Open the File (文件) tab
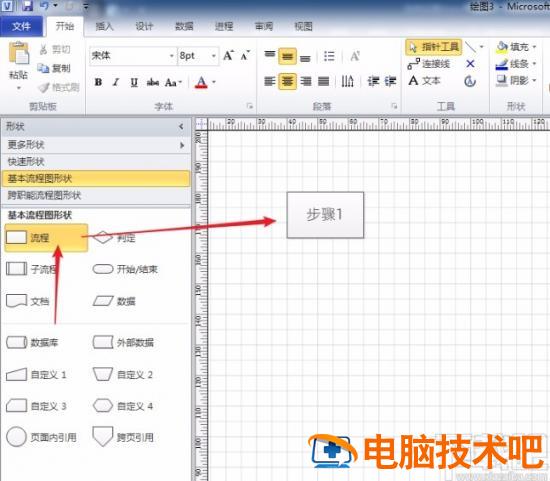Viewport: 550px width, 481px height. [x=21, y=26]
